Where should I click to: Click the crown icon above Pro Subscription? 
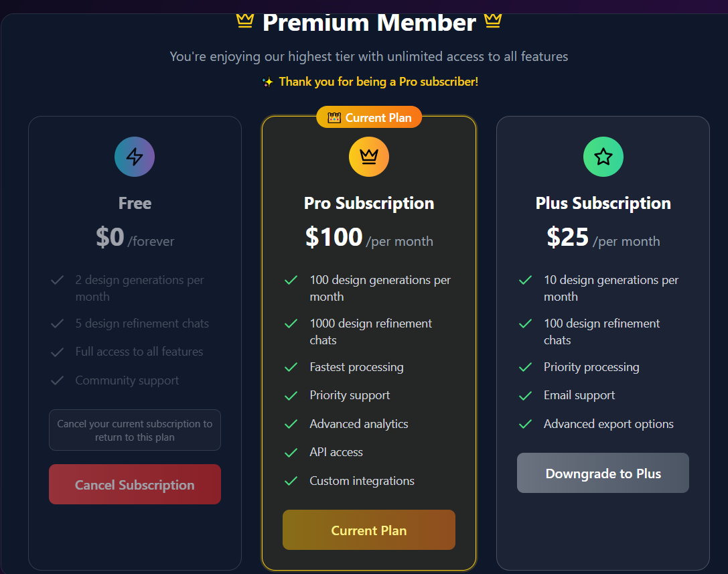point(369,157)
